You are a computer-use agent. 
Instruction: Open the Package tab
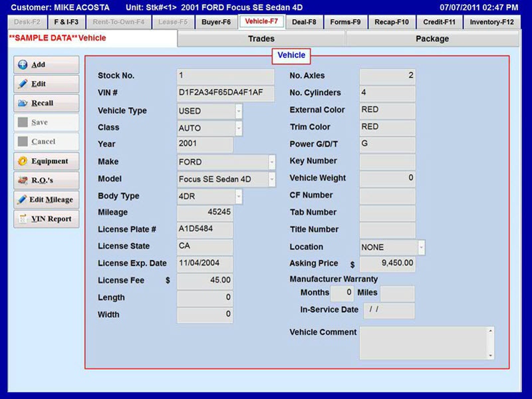click(x=434, y=39)
